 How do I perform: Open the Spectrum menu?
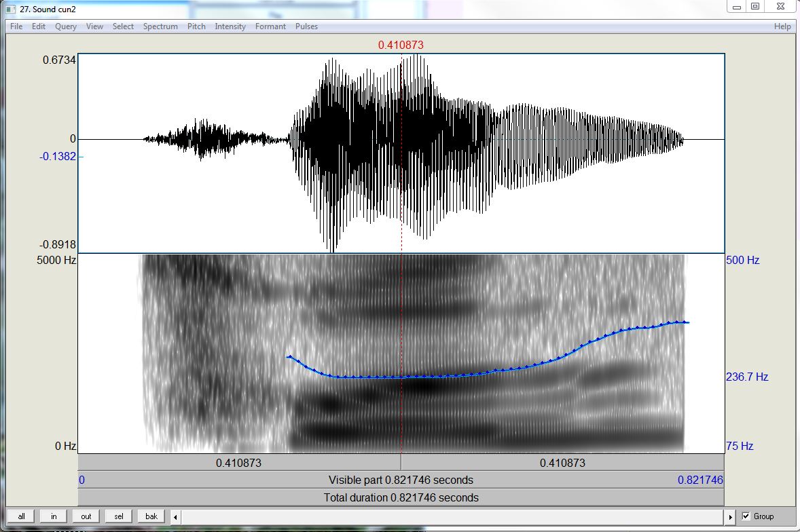[x=160, y=26]
